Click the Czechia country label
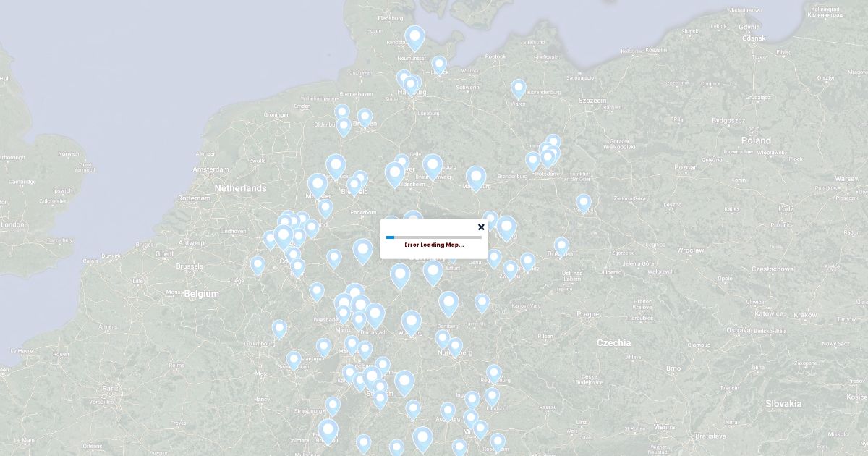 (x=613, y=343)
